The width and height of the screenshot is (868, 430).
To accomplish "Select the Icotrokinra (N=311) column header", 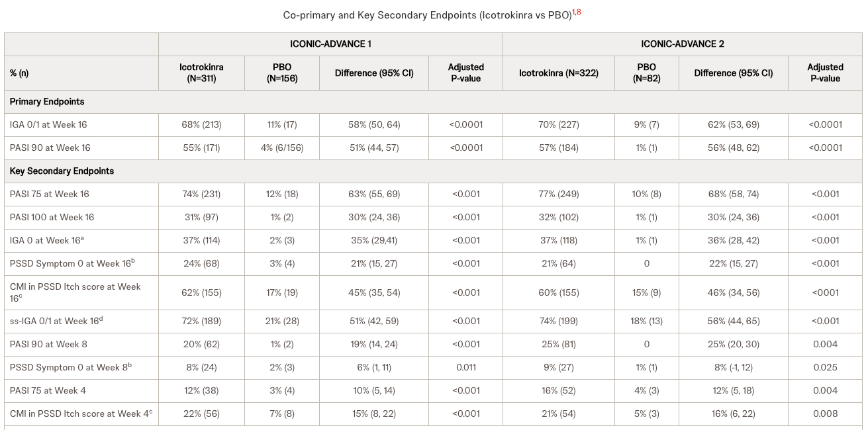I will (201, 73).
